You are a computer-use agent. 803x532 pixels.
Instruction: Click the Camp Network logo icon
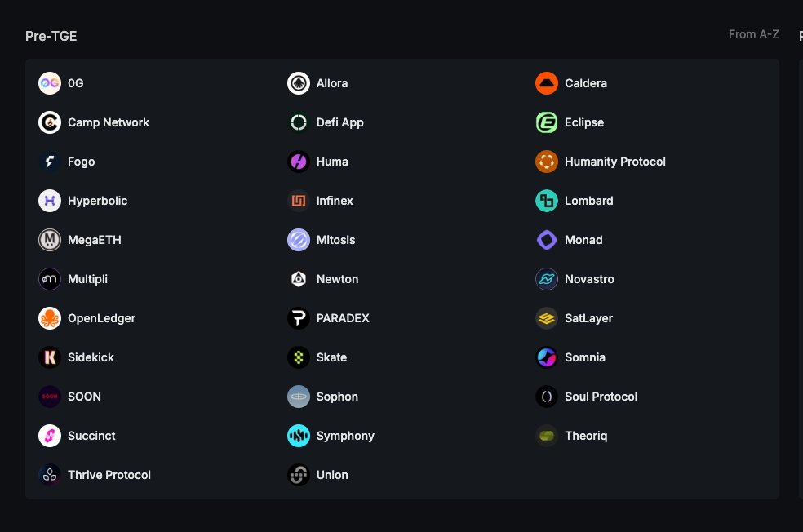(x=50, y=122)
